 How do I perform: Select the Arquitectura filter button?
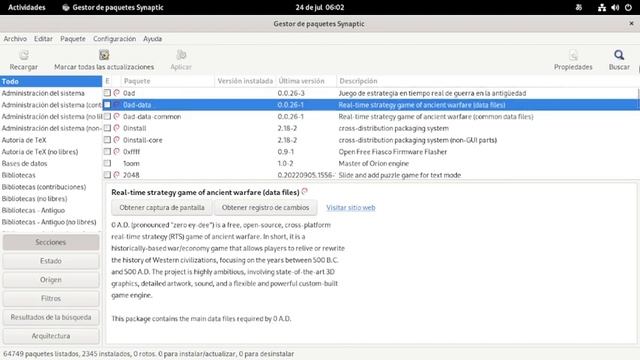[x=51, y=336]
